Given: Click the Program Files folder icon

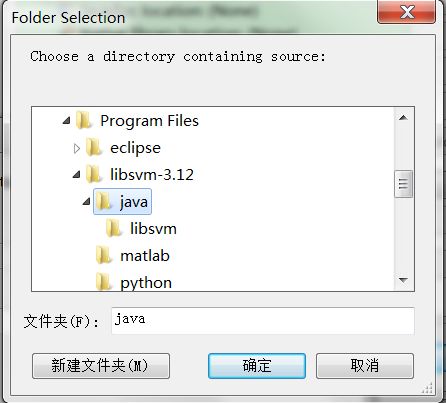Looking at the screenshot, I should [x=83, y=120].
